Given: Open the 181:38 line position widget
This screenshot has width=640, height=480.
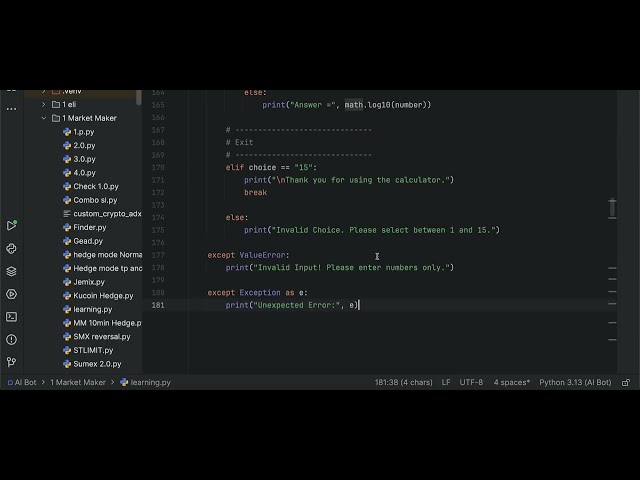Looking at the screenshot, I should [x=403, y=382].
